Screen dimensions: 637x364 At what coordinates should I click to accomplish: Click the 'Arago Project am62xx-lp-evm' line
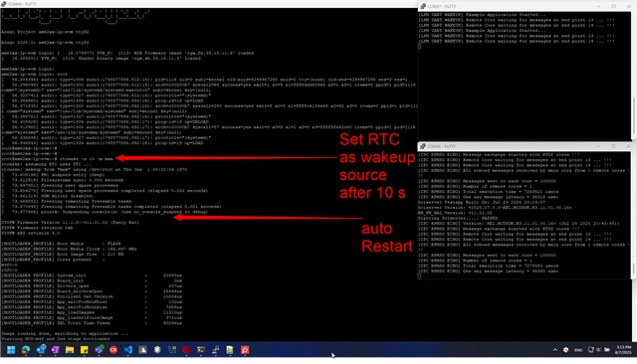(45, 32)
